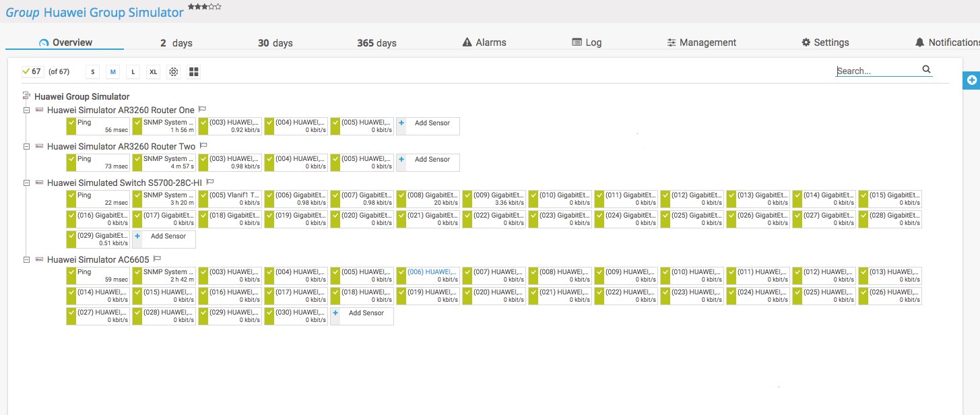Open SNMP System sensor showing 3 h 20 m
The width and height of the screenshot is (980, 415).
(164, 199)
